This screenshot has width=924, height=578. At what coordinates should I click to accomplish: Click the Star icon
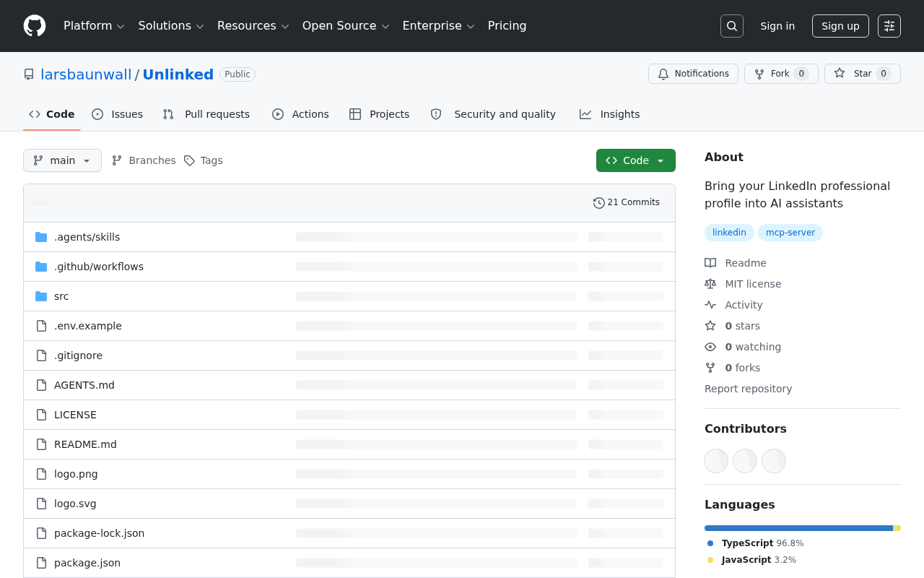pos(840,74)
